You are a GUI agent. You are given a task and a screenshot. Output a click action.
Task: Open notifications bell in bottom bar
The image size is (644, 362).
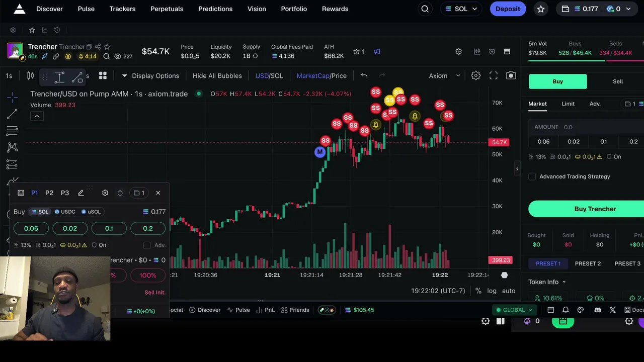click(x=566, y=310)
